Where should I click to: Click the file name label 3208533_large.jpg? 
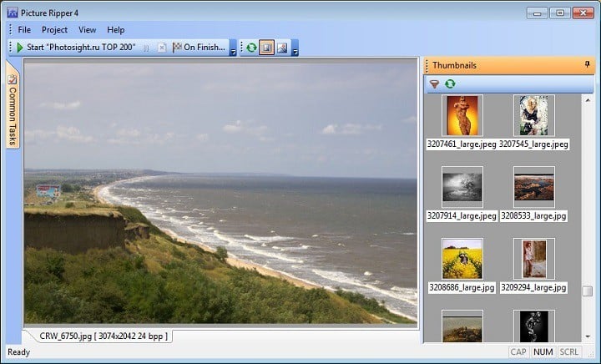coord(533,215)
